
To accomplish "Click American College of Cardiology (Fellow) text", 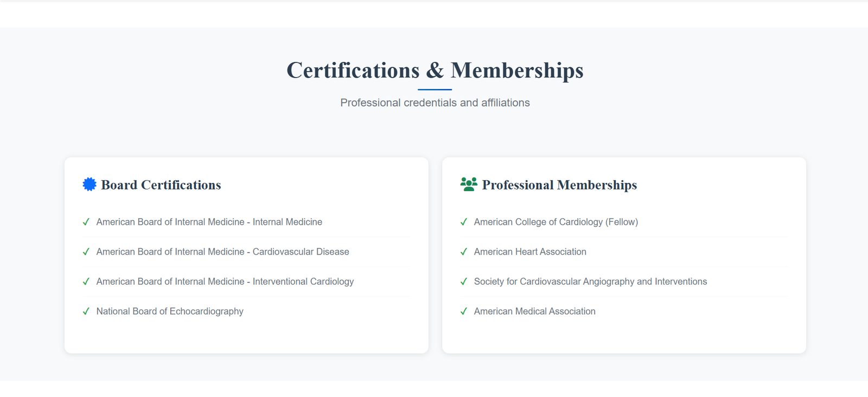I will [556, 222].
